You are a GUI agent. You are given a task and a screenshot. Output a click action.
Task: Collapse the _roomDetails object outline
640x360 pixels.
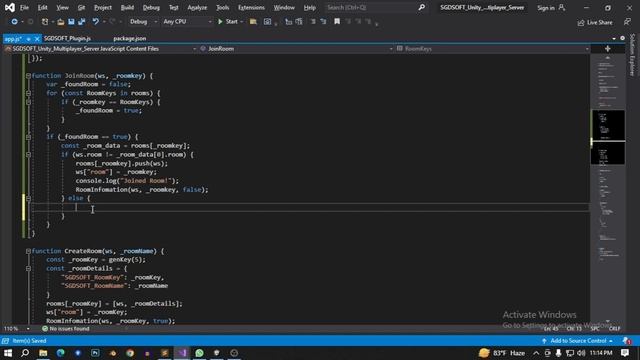coord(28,269)
